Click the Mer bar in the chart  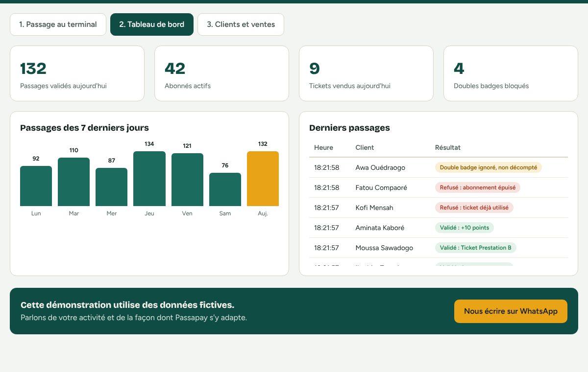(x=111, y=187)
